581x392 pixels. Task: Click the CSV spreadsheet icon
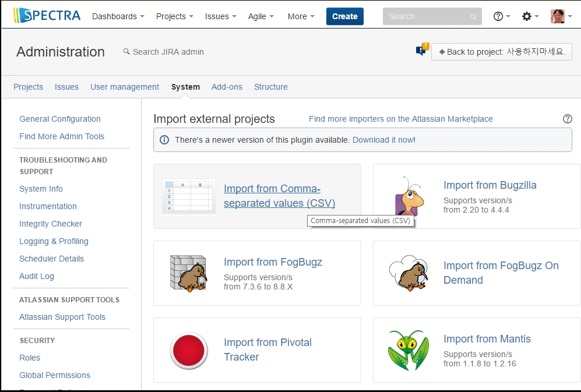coord(189,196)
